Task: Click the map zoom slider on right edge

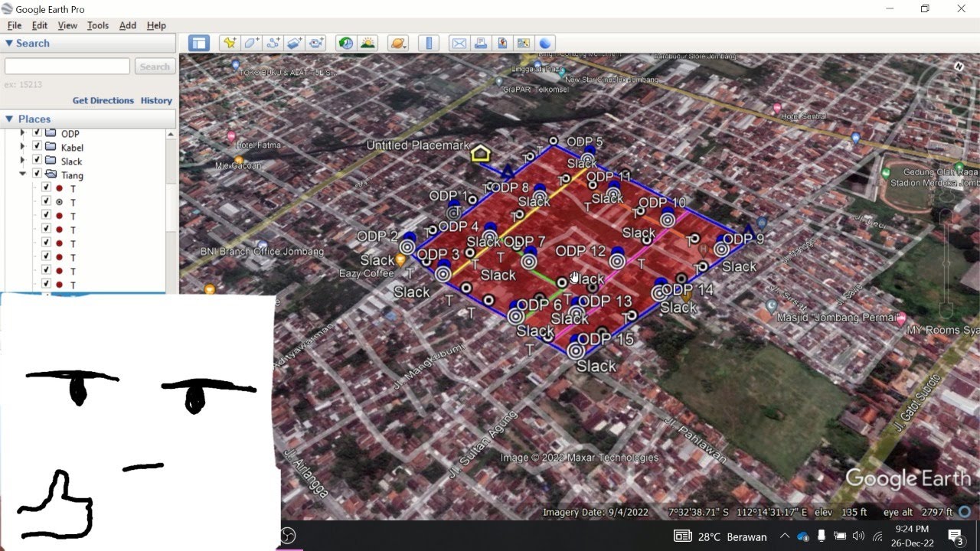Action: (x=947, y=264)
